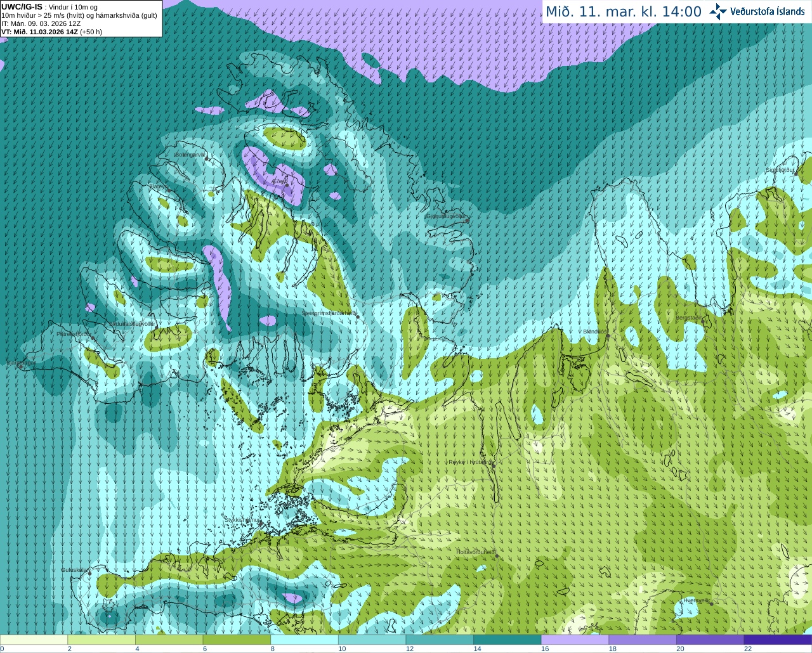Click the 'Mið. 11. mar. kl. 14:00' timestamp
This screenshot has width=812, height=653.
pos(624,12)
